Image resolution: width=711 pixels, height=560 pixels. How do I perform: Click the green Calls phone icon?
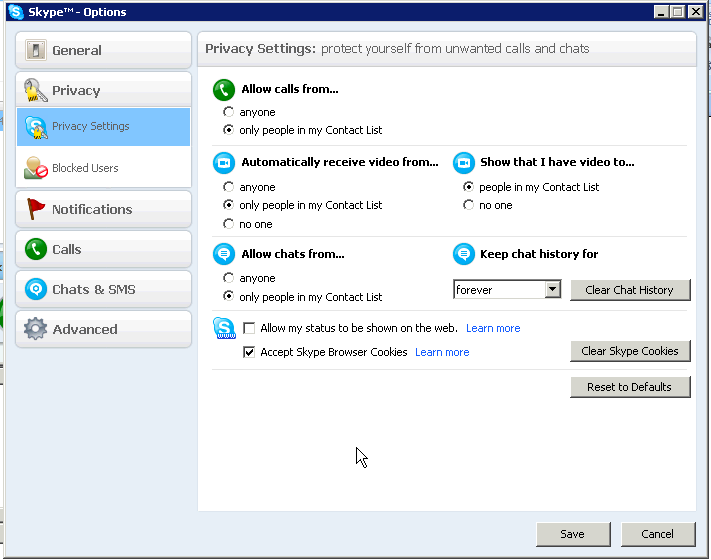coord(36,249)
